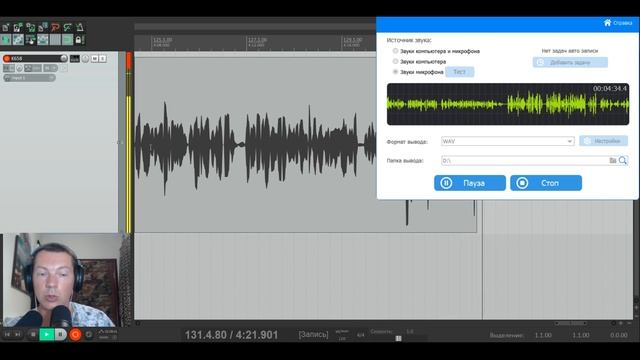Disarm the red record-arm button on track
The height and width of the screenshot is (360, 640).
[x=7, y=58]
